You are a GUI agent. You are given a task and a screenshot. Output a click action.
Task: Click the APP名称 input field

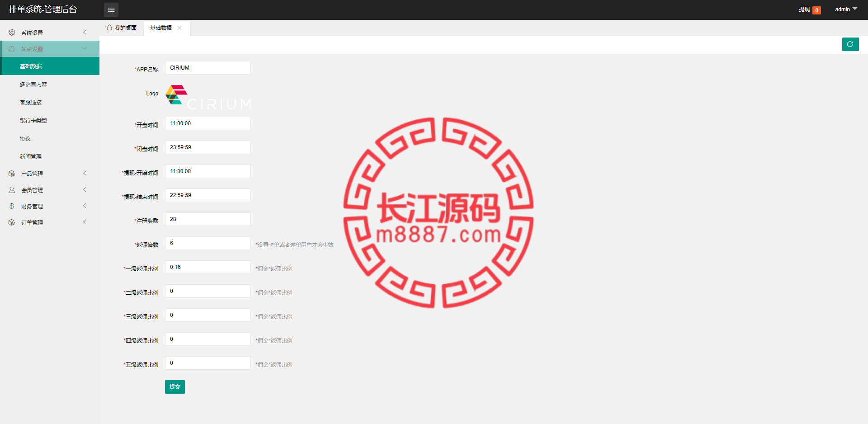[x=208, y=68]
